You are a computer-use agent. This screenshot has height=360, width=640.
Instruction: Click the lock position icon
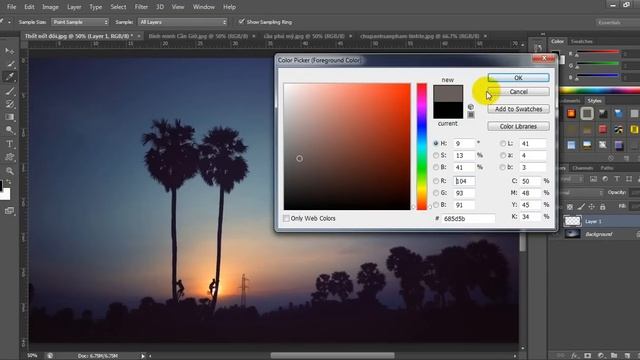click(592, 207)
